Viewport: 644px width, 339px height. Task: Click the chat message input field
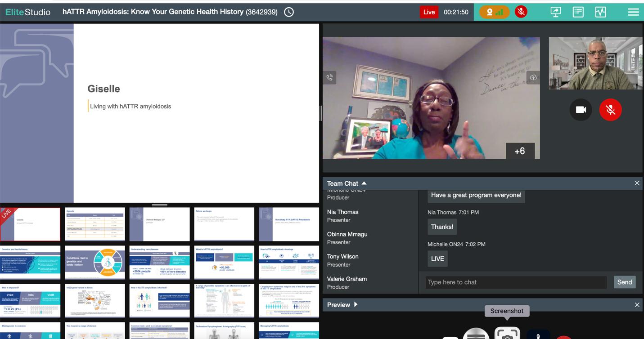point(516,282)
